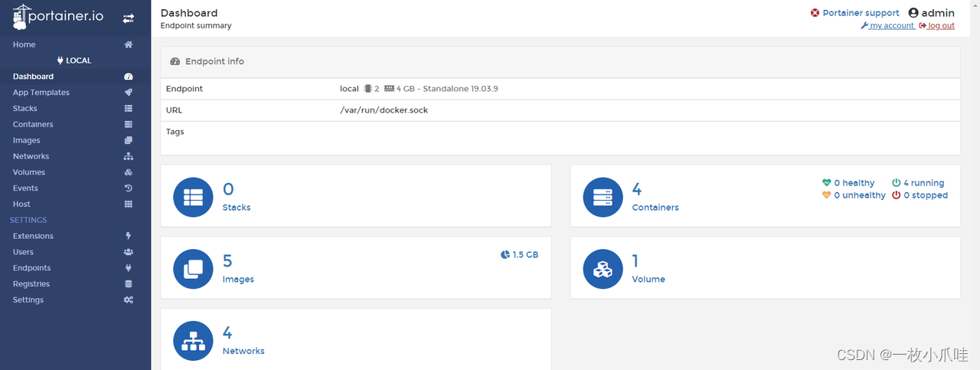The image size is (980, 370).
Task: Click the Settings cogs icon in the sidebar
Action: click(x=129, y=300)
